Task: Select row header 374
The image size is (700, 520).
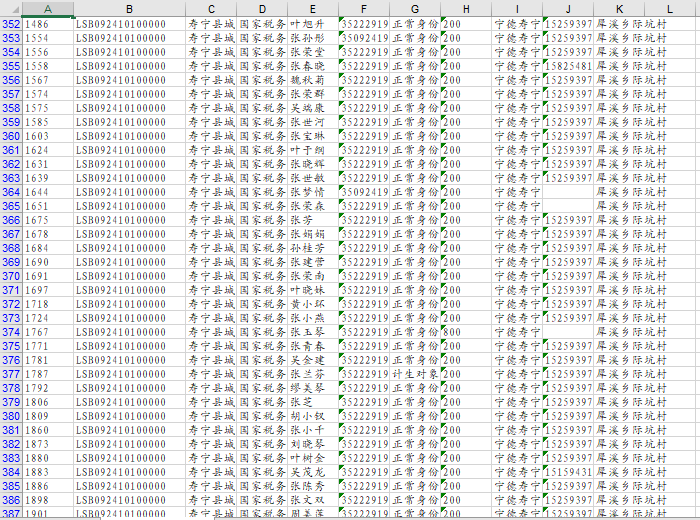Action: pos(11,332)
